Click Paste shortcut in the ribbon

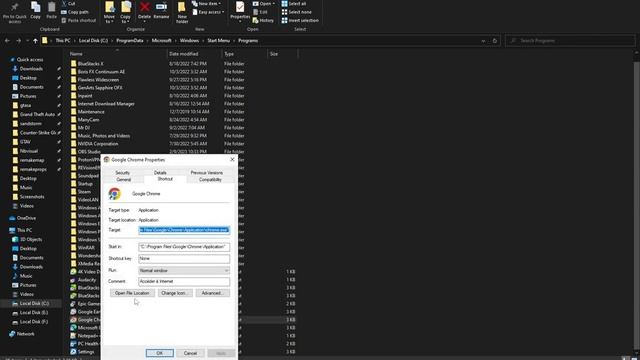point(78,20)
